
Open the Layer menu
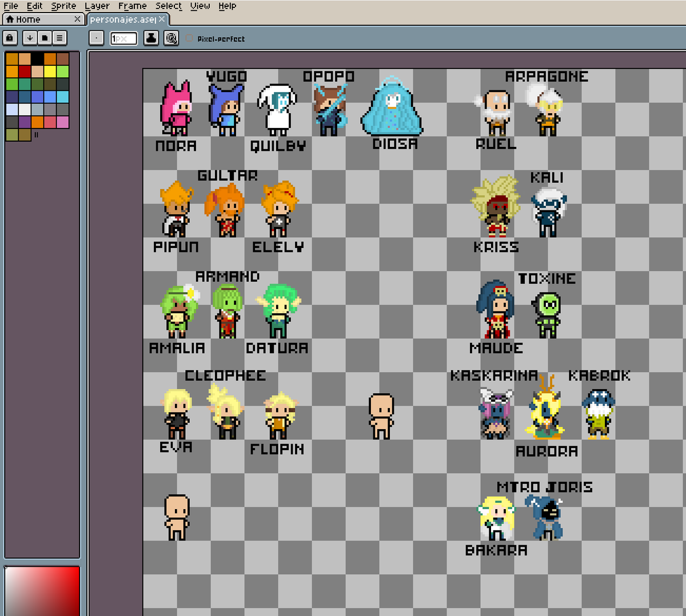tap(97, 6)
